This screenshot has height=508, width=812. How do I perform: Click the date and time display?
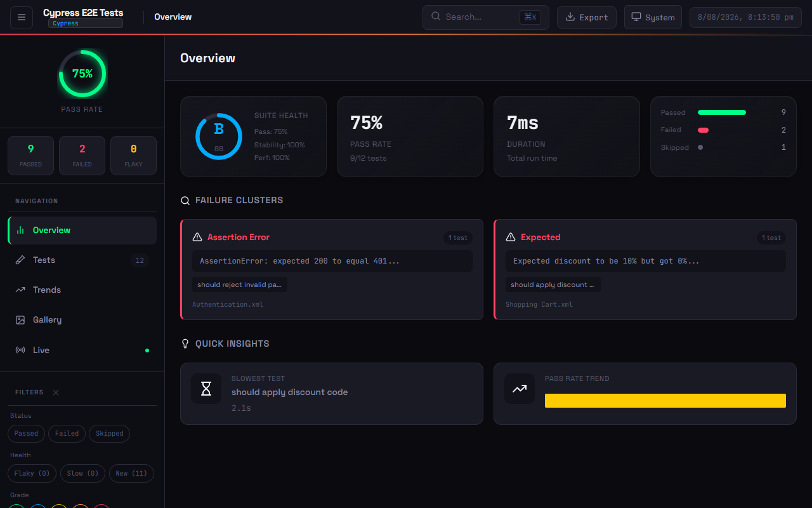[x=745, y=17]
